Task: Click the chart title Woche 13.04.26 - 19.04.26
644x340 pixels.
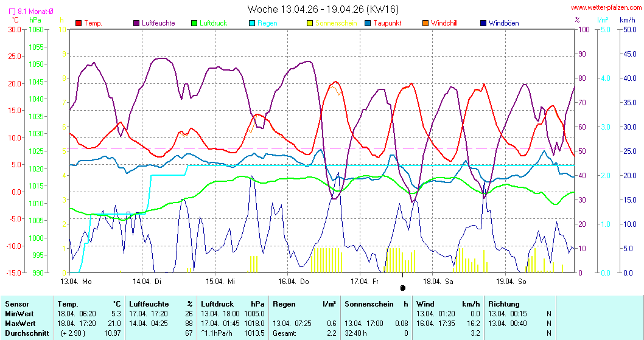Action: [323, 9]
